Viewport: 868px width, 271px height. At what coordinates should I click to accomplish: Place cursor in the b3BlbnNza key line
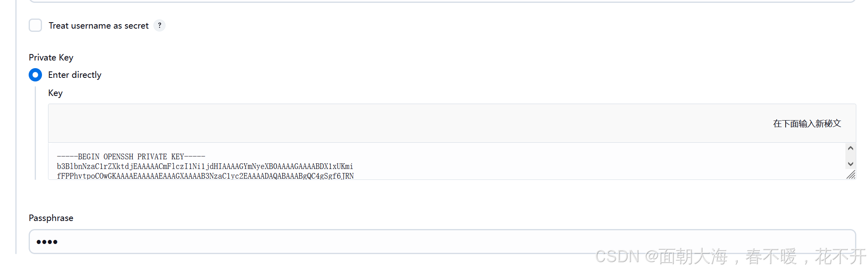tap(205, 166)
